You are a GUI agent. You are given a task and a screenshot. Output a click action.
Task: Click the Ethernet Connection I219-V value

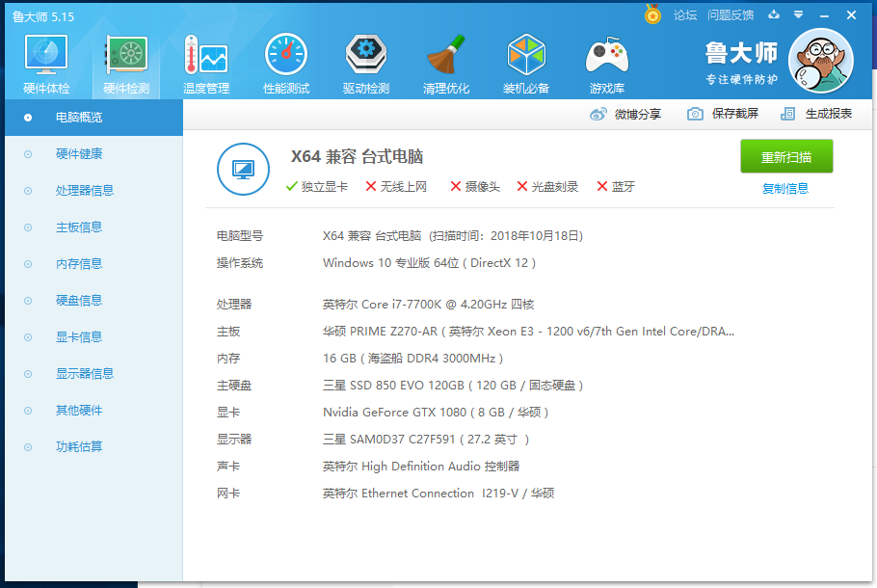click(438, 494)
